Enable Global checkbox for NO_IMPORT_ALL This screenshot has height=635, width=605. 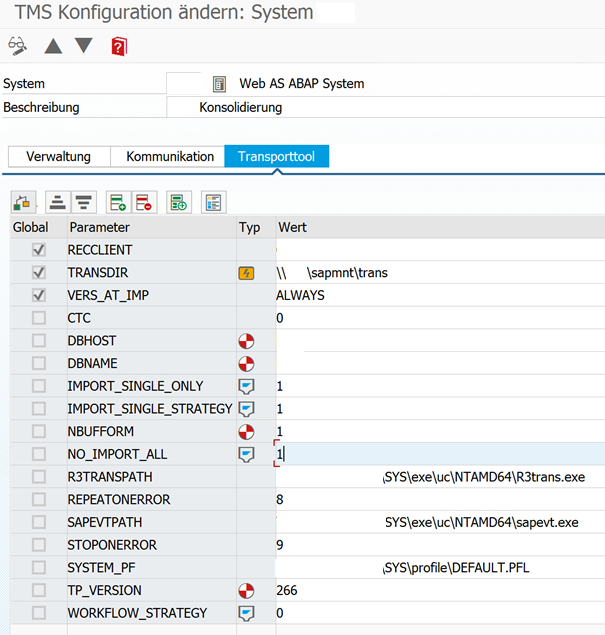[x=39, y=454]
